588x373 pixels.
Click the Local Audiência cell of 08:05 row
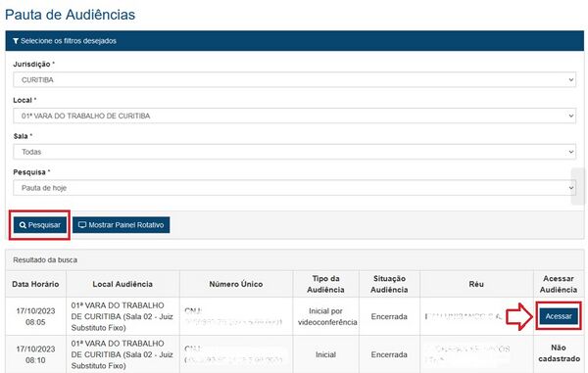pos(122,316)
